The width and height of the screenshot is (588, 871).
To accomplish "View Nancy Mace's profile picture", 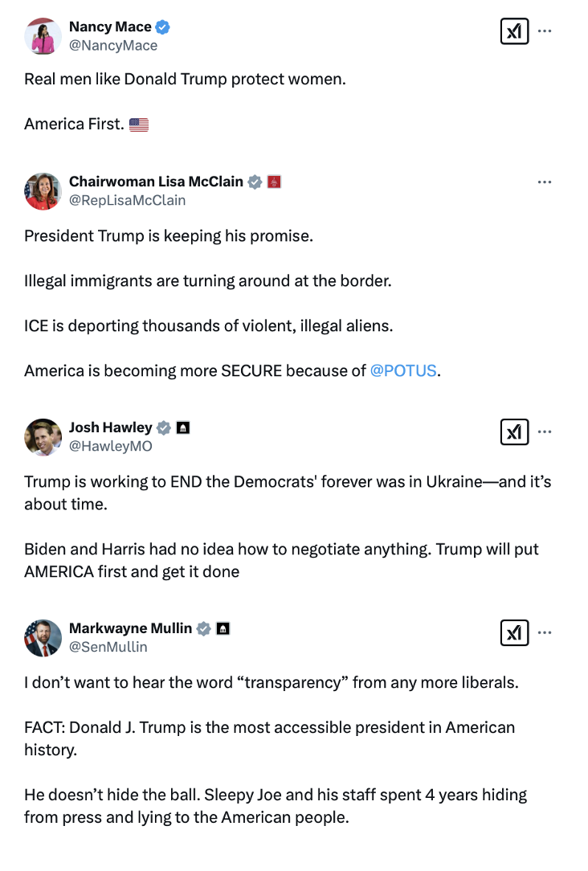I will pyautogui.click(x=43, y=36).
